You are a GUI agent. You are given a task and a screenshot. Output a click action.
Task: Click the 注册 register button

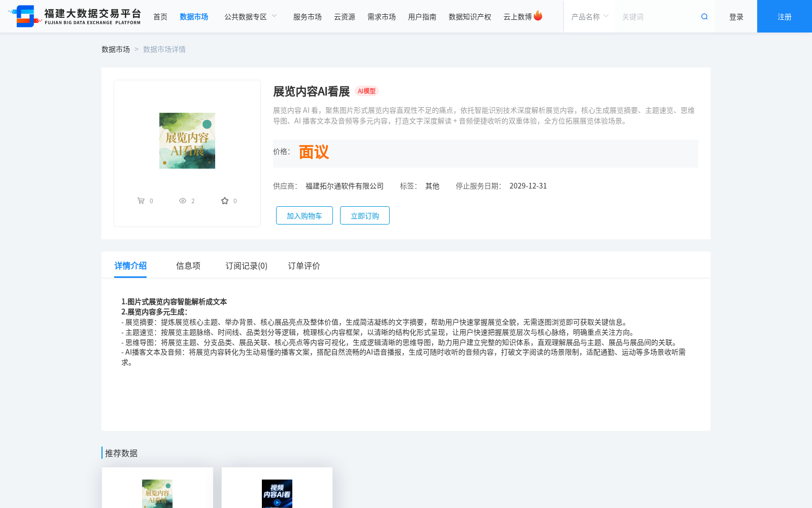[785, 16]
